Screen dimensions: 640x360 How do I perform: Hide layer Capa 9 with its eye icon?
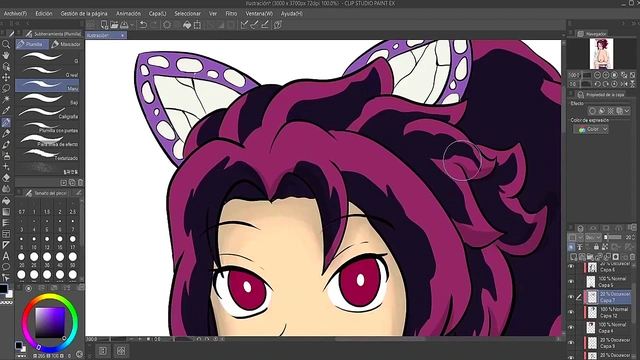point(571,342)
